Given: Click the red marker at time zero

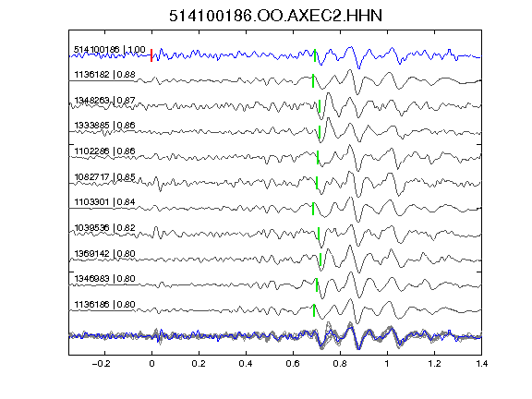Looking at the screenshot, I should [151, 55].
